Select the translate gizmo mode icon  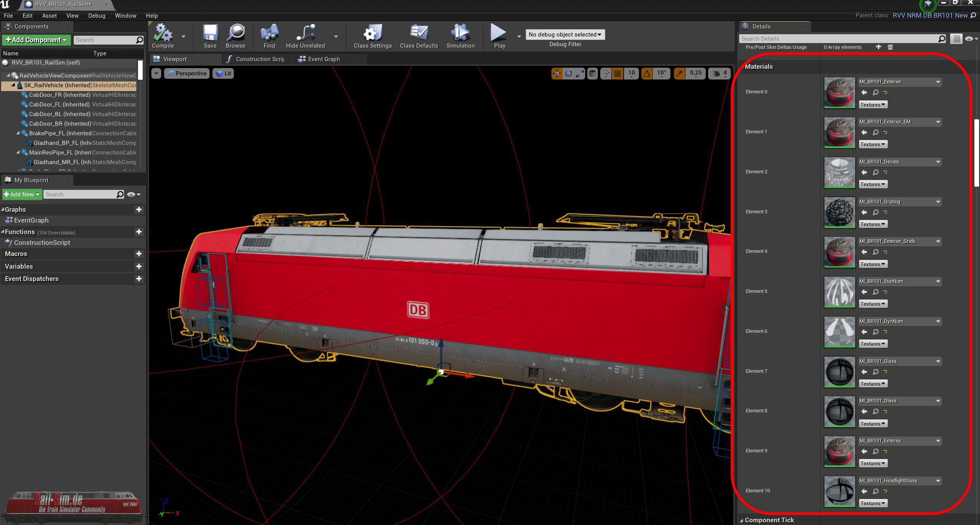click(556, 73)
